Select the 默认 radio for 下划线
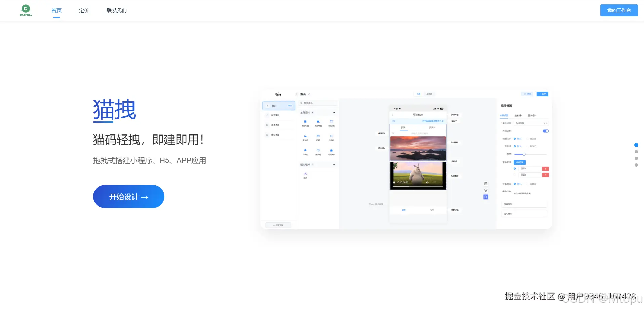644x309 pixels. [515, 146]
